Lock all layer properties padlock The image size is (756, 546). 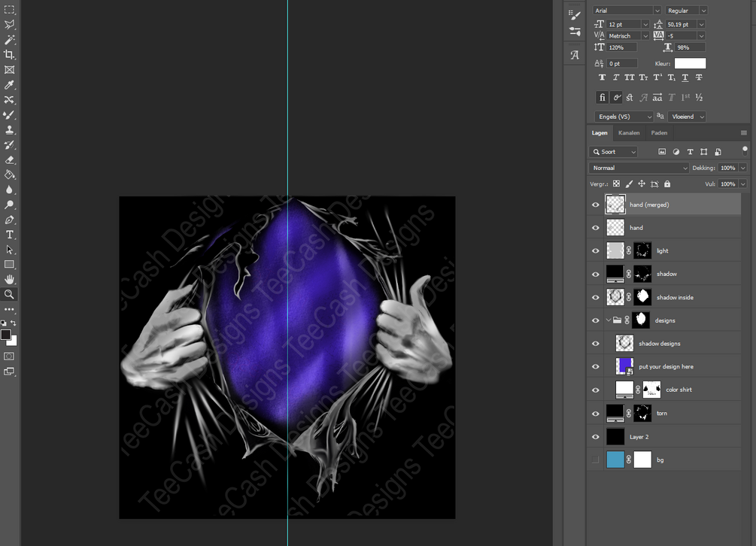pyautogui.click(x=667, y=184)
